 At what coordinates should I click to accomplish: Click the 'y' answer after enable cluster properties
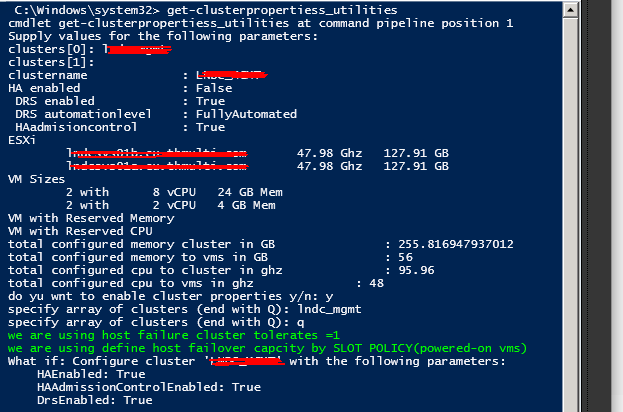tap(329, 297)
